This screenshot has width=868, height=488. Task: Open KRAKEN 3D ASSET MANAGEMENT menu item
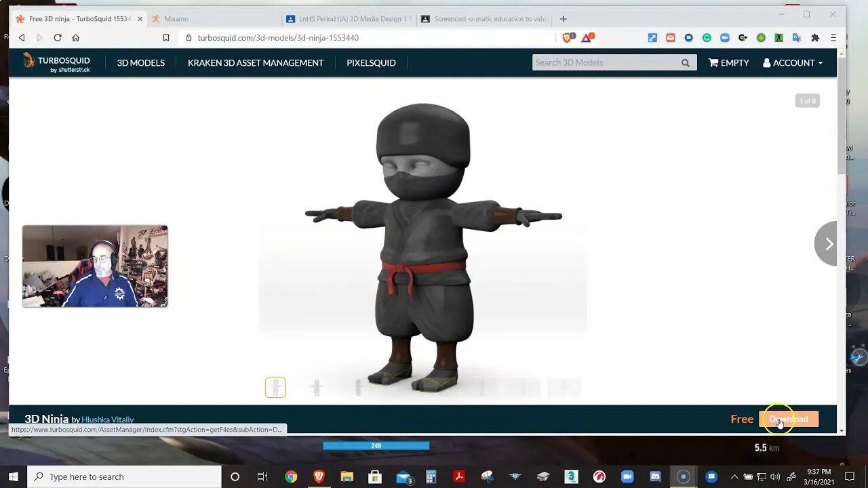pyautogui.click(x=256, y=62)
